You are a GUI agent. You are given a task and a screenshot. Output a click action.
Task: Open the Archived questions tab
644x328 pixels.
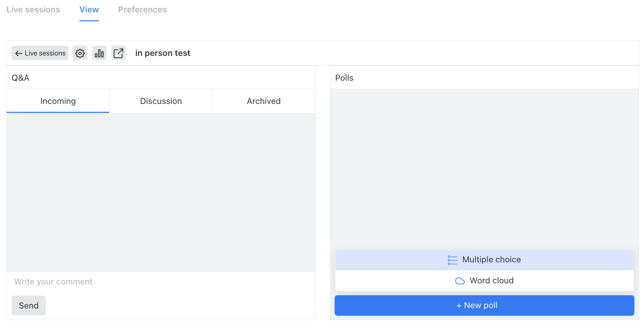point(264,101)
